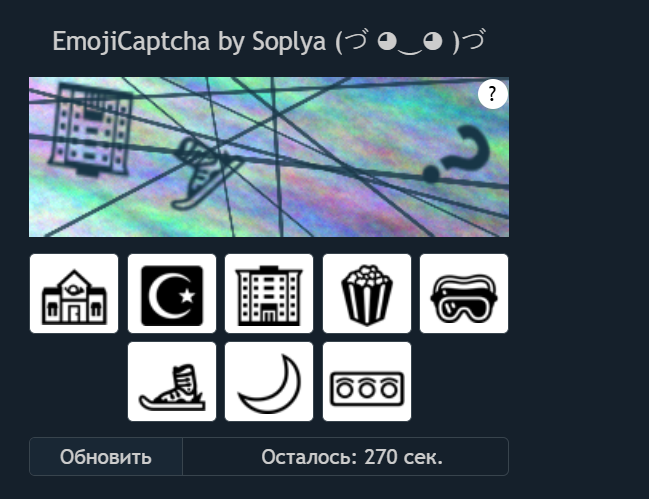Click the Обновить refresh button

pos(106,457)
